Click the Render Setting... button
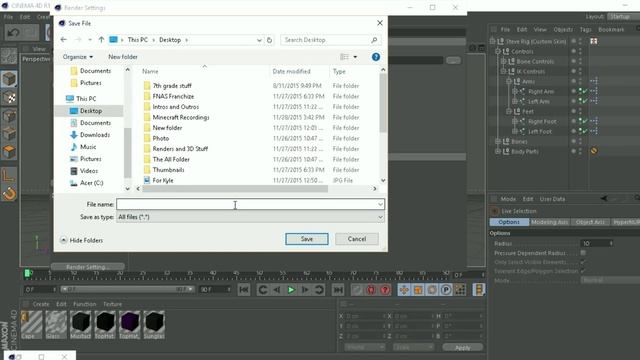Screen dimensions: 640x360 88,267
